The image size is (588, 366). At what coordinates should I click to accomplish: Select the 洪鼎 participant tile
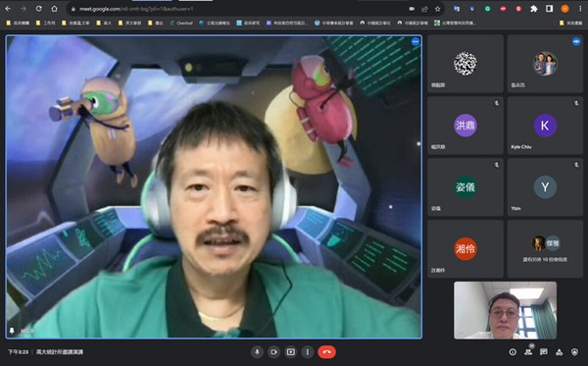coord(465,126)
